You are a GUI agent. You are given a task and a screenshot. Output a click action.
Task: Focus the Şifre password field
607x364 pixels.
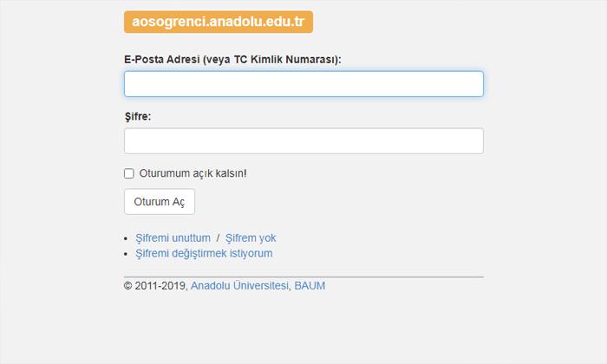tap(303, 141)
